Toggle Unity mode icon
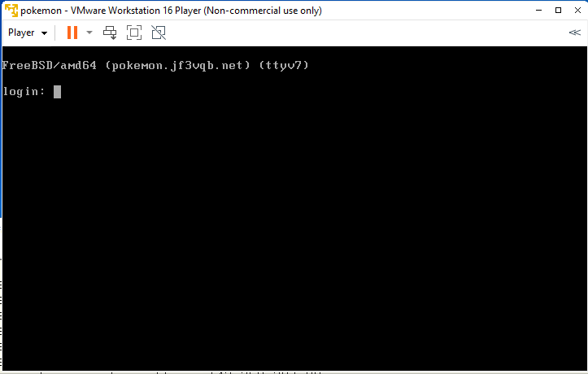The width and height of the screenshot is (588, 374). pos(159,33)
